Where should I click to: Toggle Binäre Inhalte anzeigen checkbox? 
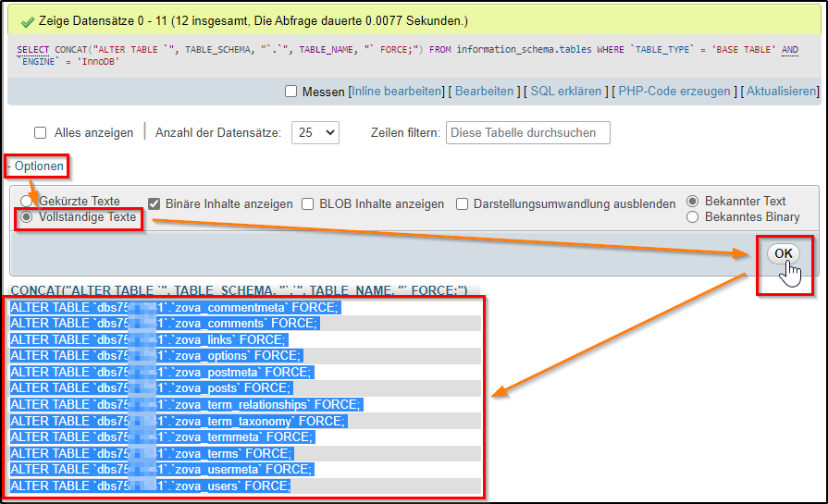tap(154, 203)
